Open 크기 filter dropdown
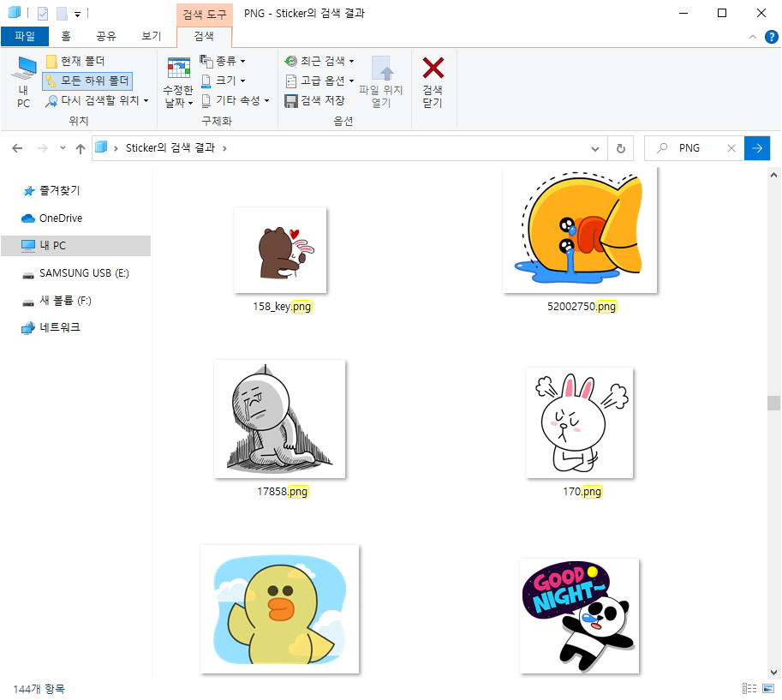Viewport: 782px width, 700px height. click(x=223, y=81)
